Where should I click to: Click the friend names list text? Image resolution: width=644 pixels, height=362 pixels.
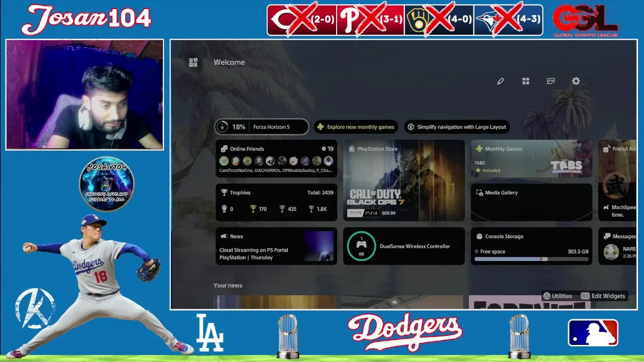[276, 170]
